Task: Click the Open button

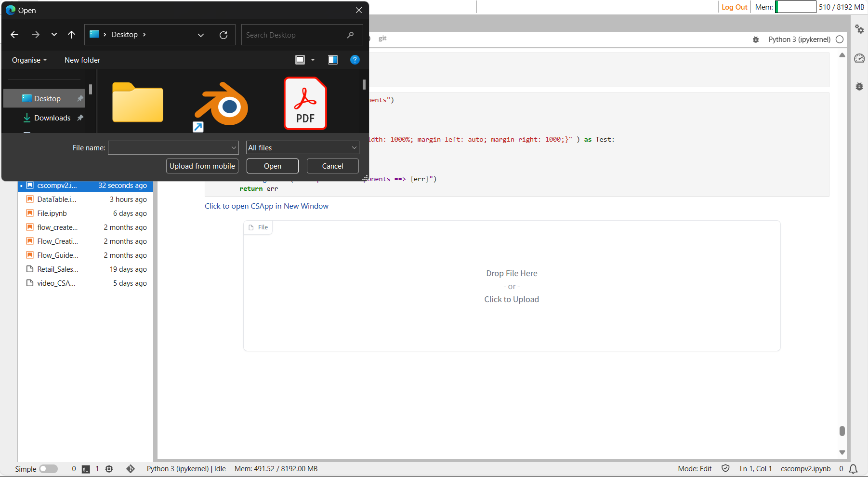Action: 273,166
